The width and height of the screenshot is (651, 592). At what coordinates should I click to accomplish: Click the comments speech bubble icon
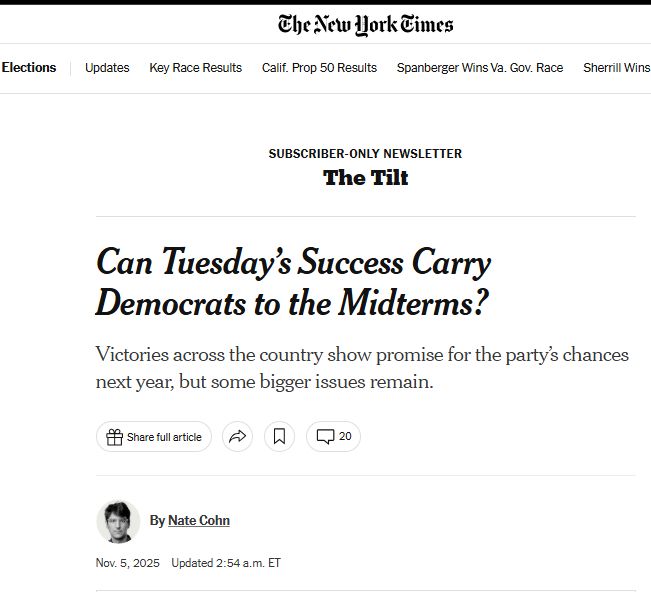(325, 437)
